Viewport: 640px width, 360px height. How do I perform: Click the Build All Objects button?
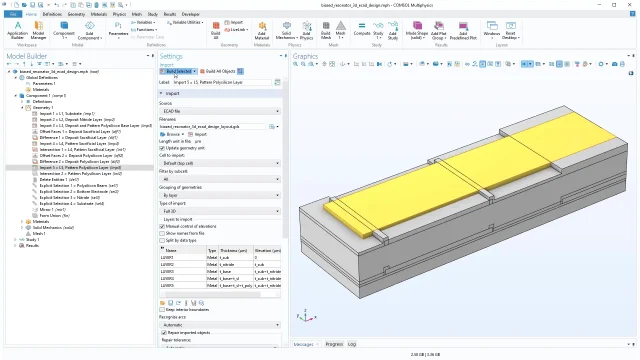218,71
